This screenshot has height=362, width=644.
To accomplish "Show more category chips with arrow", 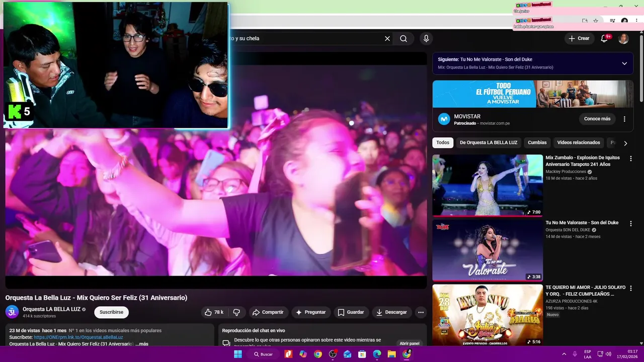I will [625, 143].
